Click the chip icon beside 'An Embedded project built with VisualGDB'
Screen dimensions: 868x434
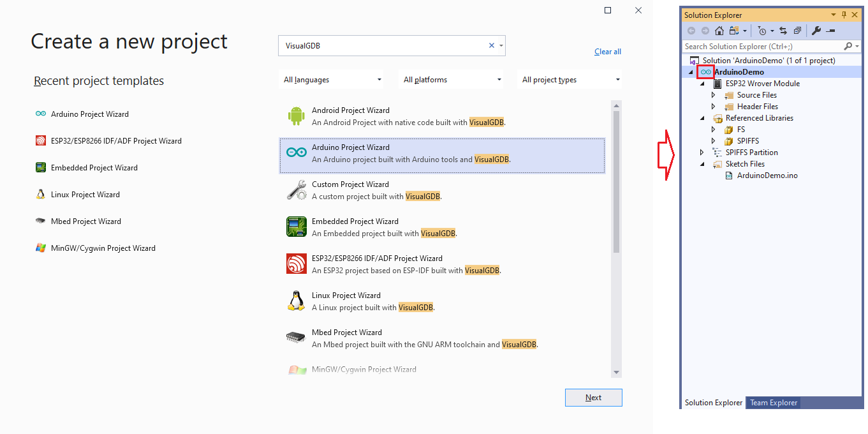pyautogui.click(x=296, y=227)
